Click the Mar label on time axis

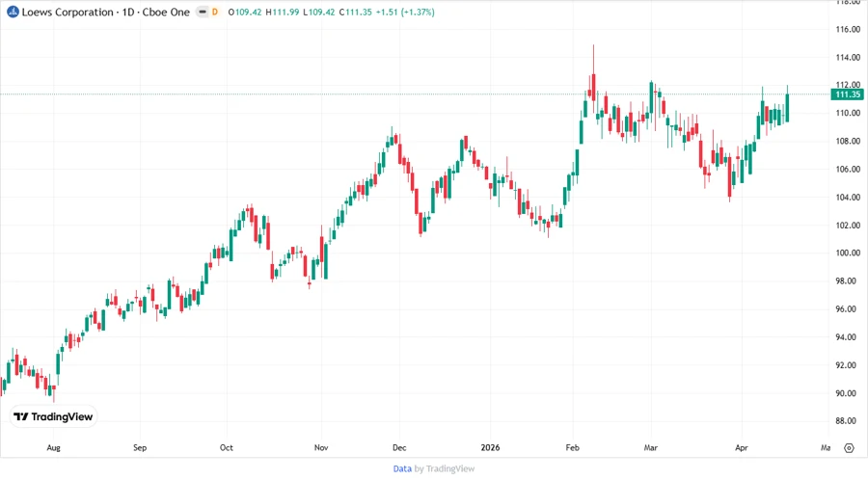(x=650, y=448)
